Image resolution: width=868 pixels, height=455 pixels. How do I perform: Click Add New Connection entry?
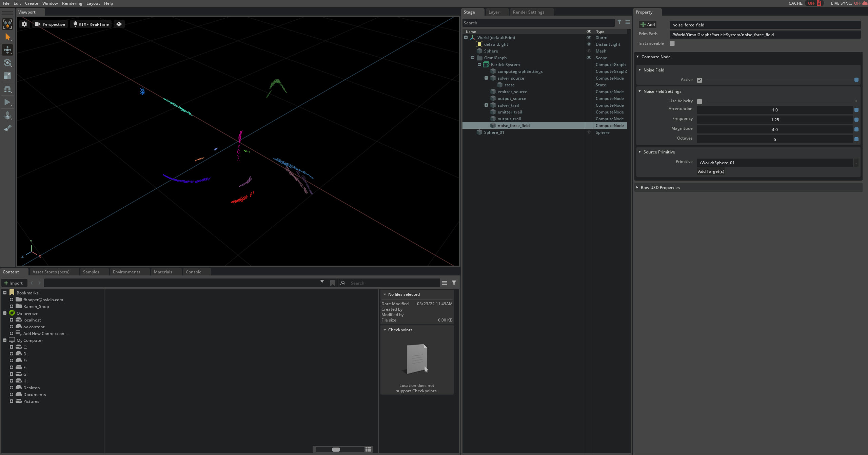46,333
